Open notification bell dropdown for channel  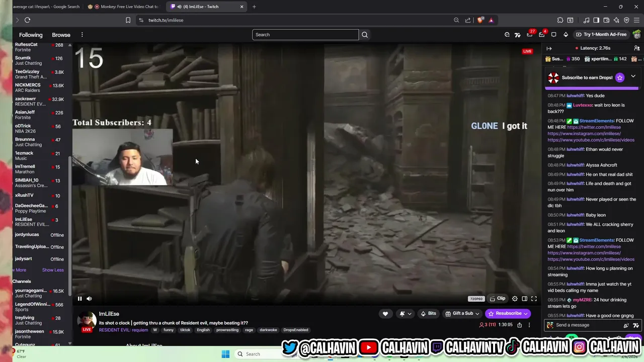click(x=405, y=314)
